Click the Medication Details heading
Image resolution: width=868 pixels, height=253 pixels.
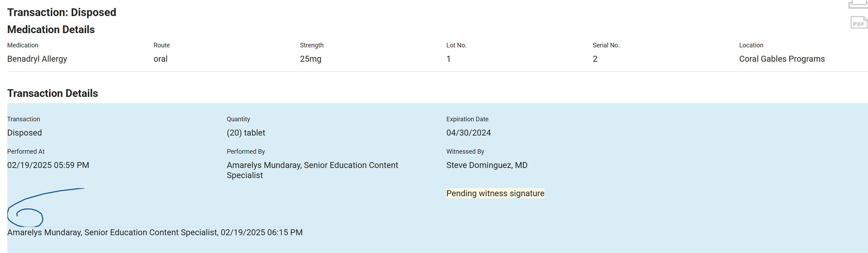[51, 30]
